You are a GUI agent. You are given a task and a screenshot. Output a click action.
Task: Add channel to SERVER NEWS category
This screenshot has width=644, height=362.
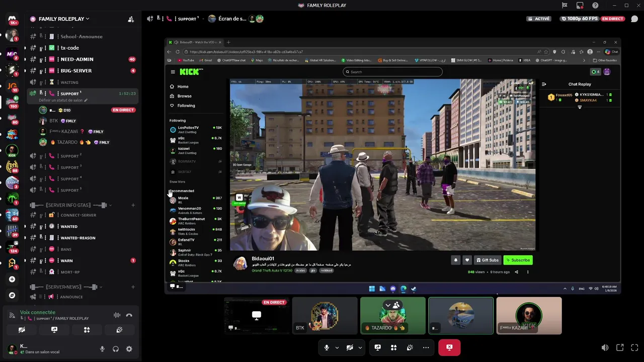coord(133,287)
